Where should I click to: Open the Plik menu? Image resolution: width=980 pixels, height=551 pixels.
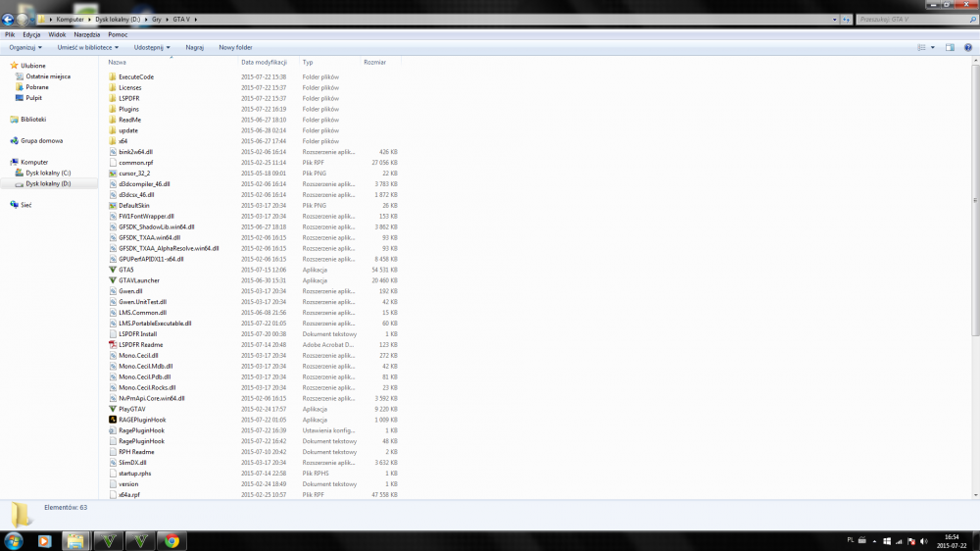[x=10, y=35]
